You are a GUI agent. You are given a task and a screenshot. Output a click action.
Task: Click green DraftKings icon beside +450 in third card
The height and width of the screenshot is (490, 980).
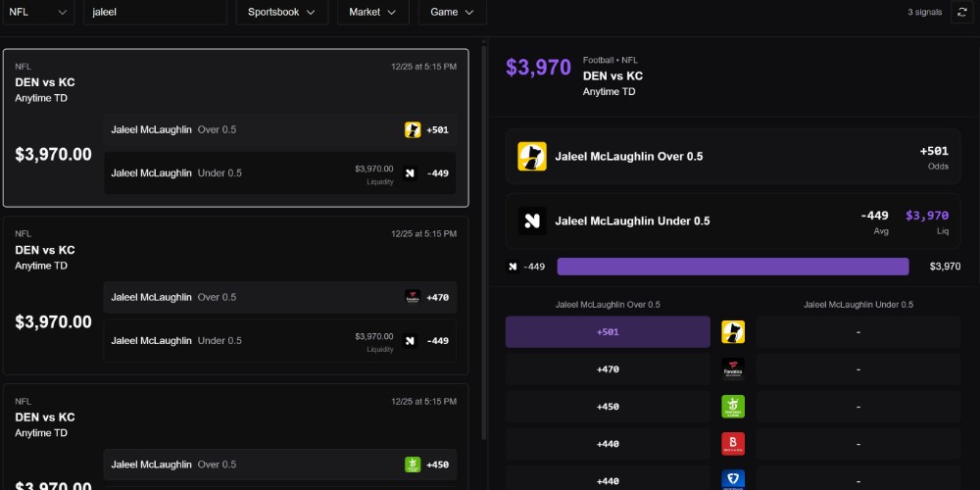coord(413,465)
